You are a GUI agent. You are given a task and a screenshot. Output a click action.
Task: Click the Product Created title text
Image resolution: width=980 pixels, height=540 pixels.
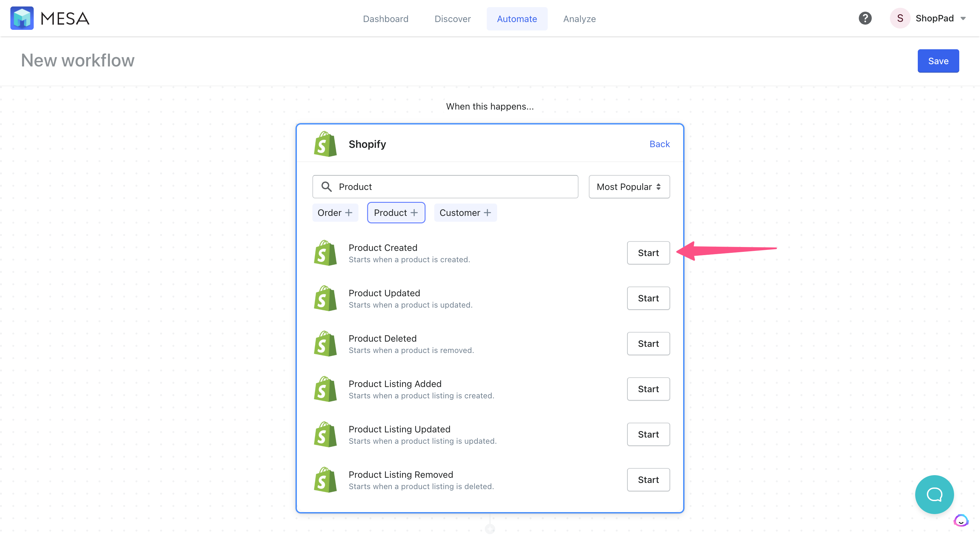[x=383, y=247]
